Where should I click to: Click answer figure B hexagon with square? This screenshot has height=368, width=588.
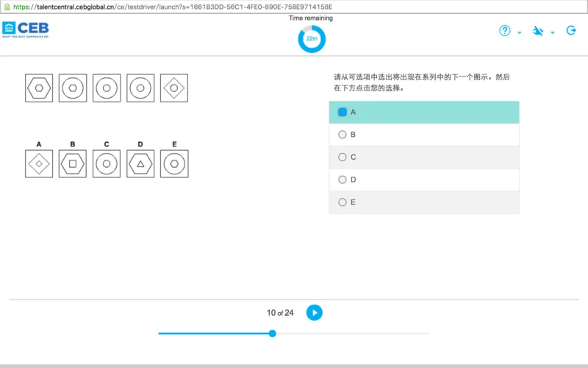(73, 163)
